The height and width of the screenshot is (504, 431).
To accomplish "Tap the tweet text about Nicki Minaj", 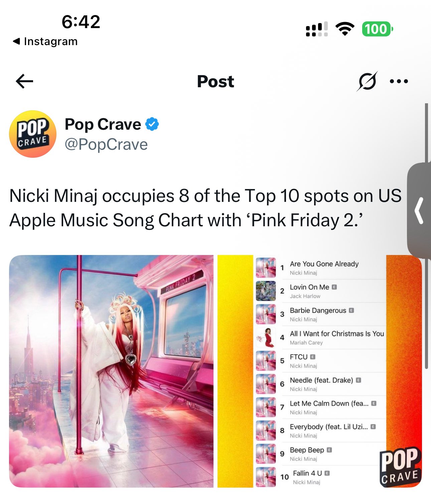I will 205,208.
